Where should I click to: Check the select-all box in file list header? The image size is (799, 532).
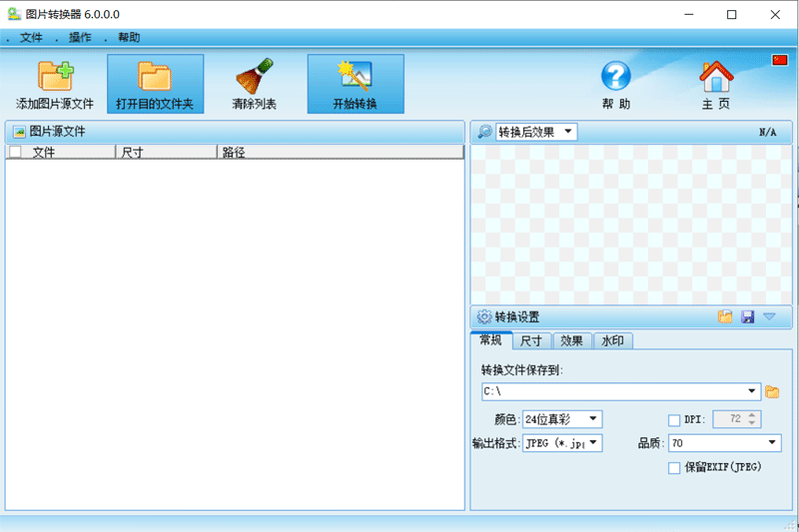[x=15, y=153]
